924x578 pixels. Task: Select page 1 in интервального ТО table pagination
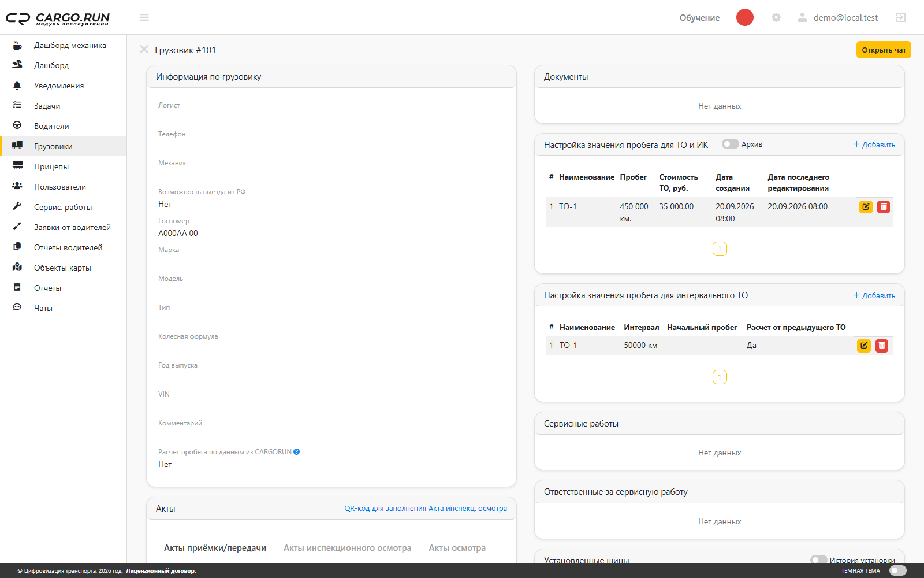(x=720, y=377)
